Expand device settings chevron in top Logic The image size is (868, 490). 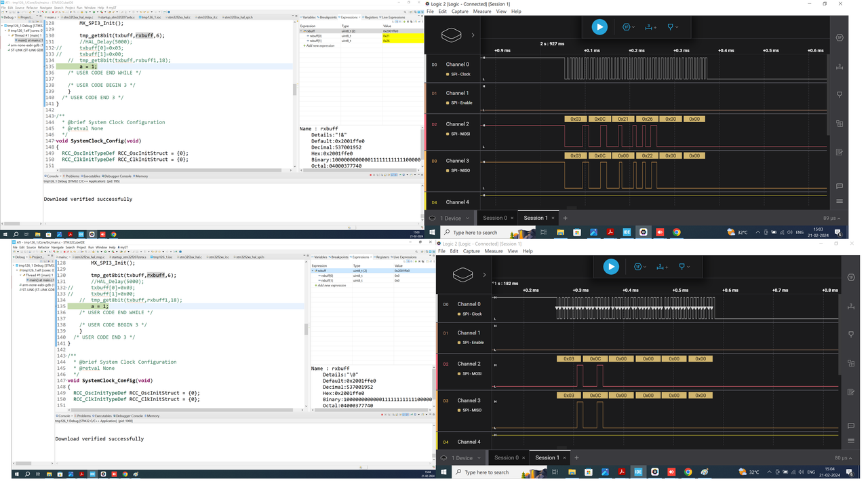pyautogui.click(x=473, y=35)
